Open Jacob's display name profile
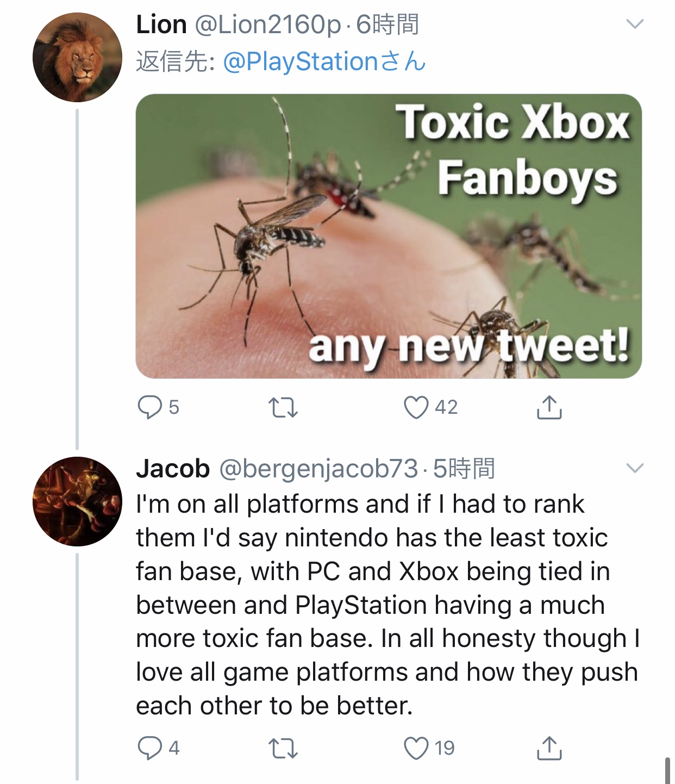 pos(173,469)
